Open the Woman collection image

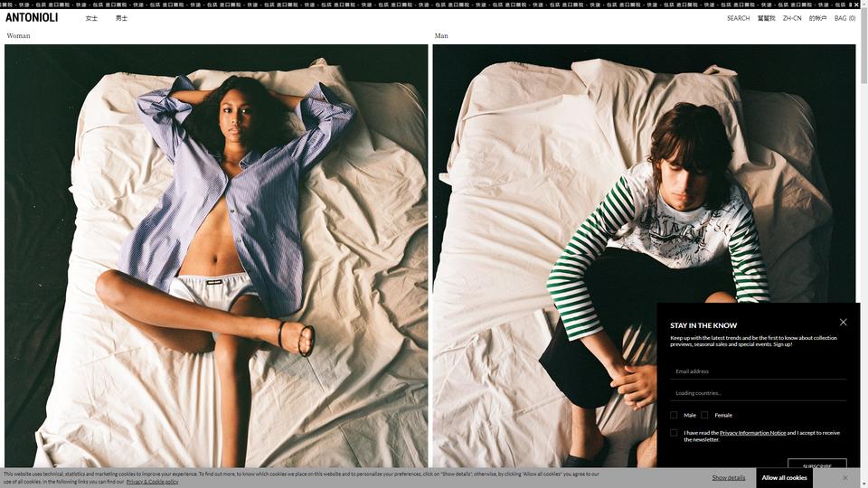click(x=216, y=256)
